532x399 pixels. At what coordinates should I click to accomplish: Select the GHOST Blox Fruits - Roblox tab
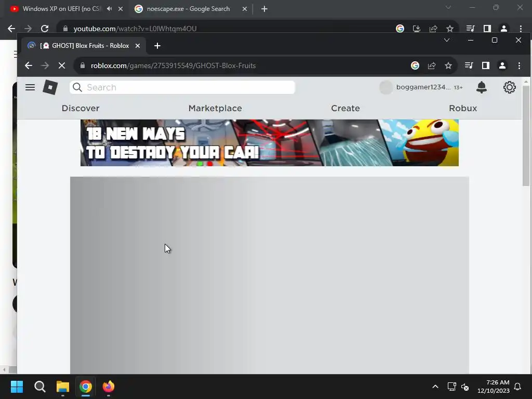point(84,46)
